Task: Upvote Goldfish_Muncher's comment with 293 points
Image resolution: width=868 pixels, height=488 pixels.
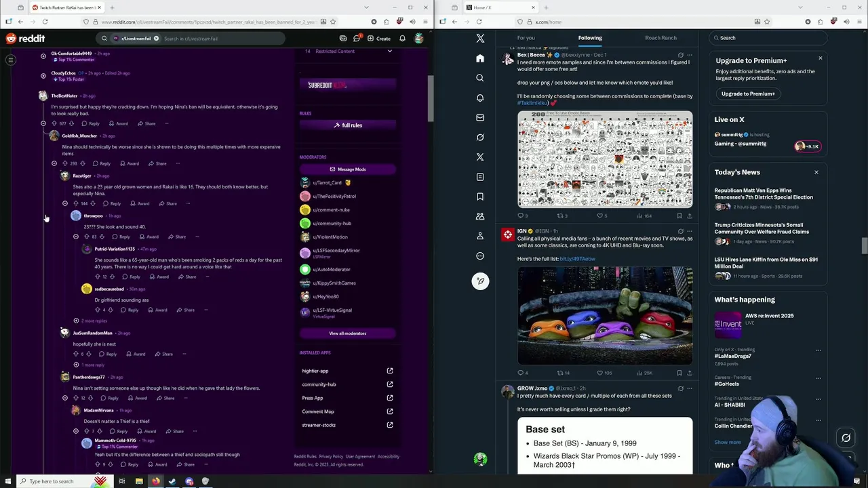Action: (x=65, y=163)
